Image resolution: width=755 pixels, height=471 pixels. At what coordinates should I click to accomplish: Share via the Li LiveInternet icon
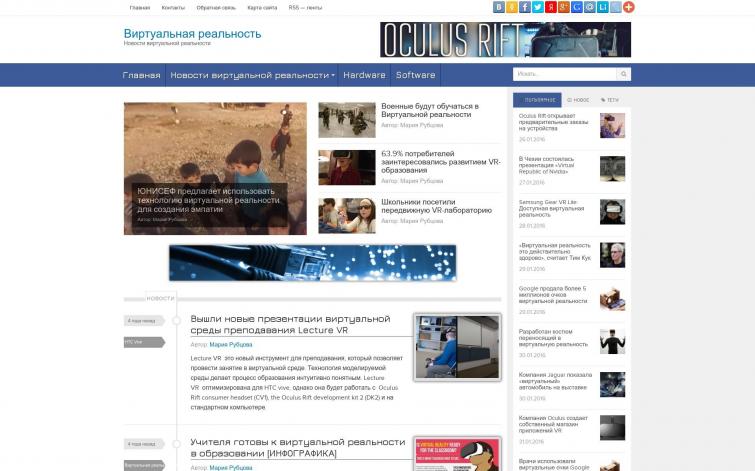[603, 7]
